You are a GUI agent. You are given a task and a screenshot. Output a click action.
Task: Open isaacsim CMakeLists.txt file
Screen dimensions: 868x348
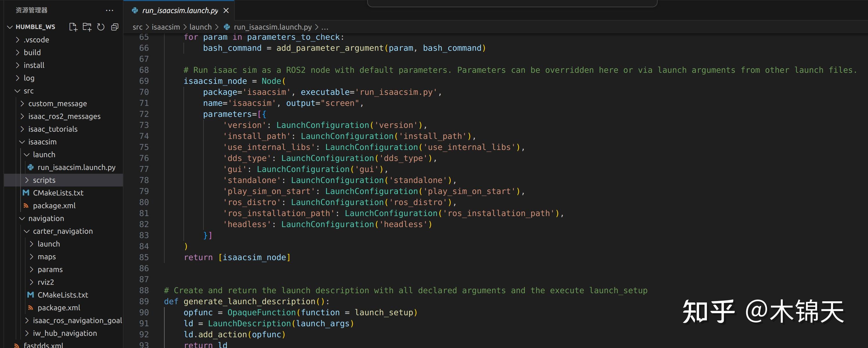[58, 193]
